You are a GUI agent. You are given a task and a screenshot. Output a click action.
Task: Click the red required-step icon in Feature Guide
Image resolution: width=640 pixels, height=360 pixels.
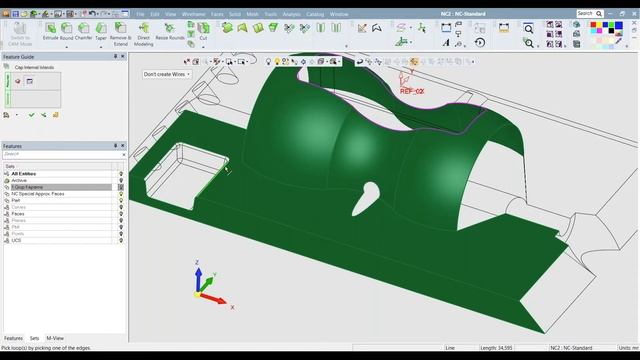click(18, 81)
